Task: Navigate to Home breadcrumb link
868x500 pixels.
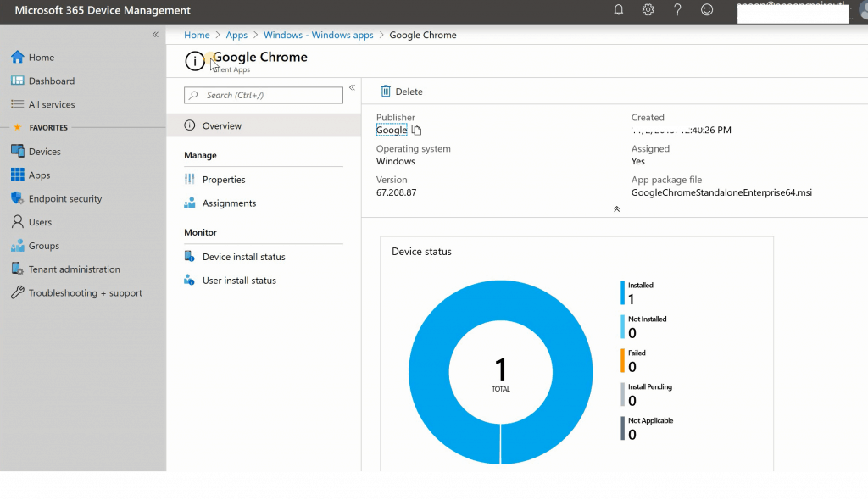Action: click(197, 35)
